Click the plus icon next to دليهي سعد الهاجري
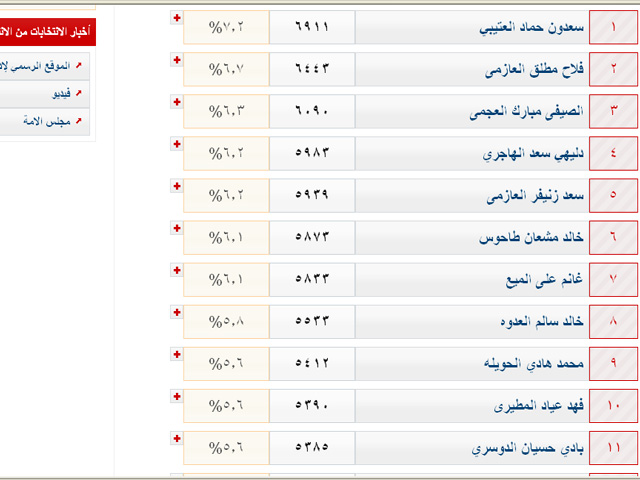Viewport: 640px width, 480px height. 177,145
